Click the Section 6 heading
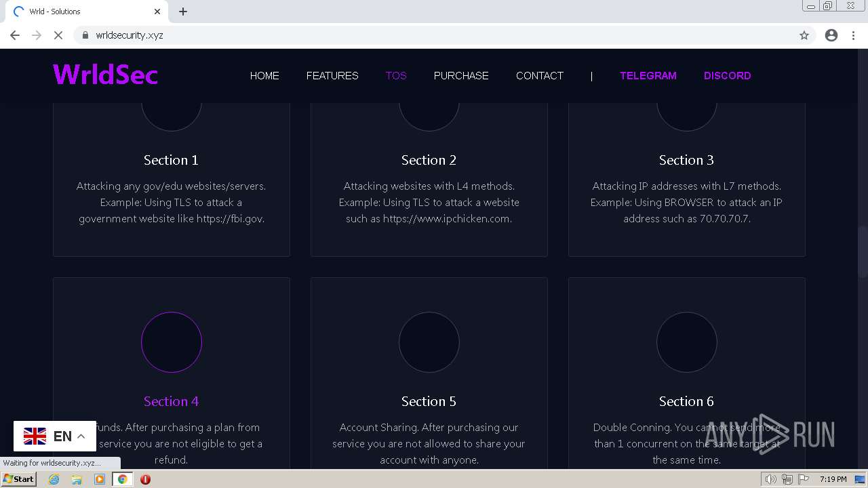The height and width of the screenshot is (488, 868). [686, 401]
